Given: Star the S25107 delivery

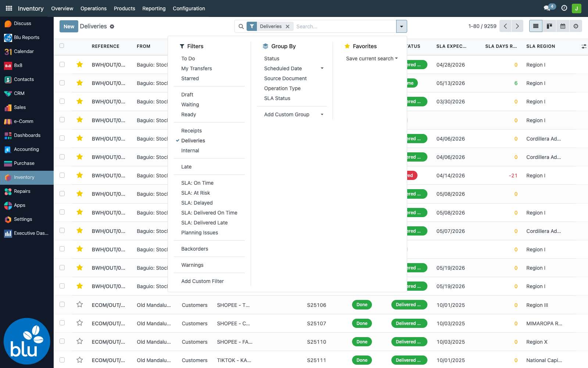Looking at the screenshot, I should tap(79, 323).
